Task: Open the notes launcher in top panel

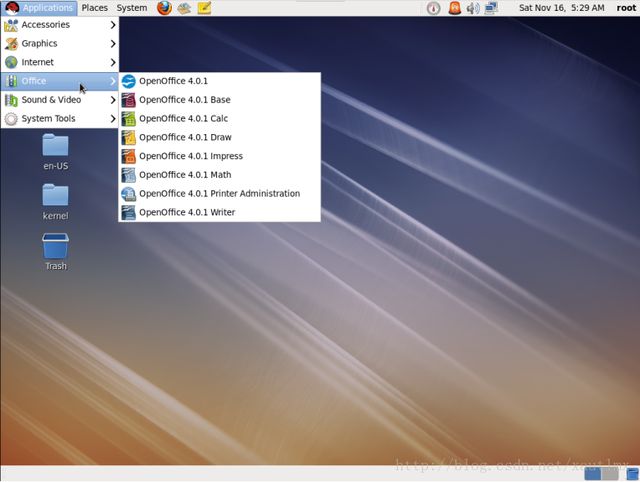Action: point(204,8)
